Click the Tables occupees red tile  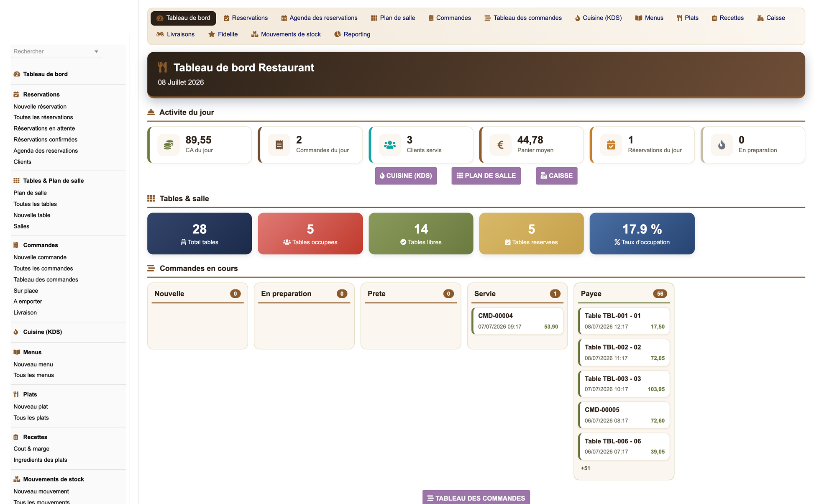[x=310, y=233]
